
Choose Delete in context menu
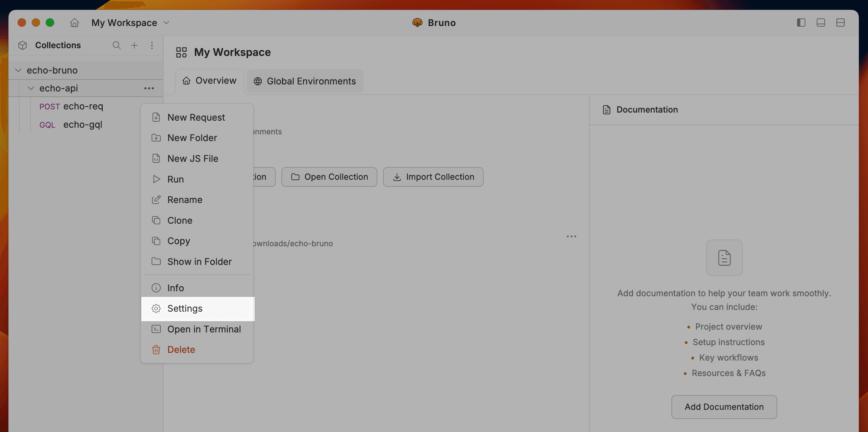point(181,350)
